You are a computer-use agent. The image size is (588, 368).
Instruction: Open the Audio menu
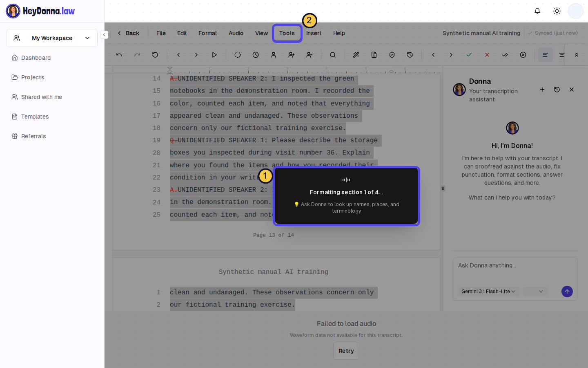click(x=236, y=33)
